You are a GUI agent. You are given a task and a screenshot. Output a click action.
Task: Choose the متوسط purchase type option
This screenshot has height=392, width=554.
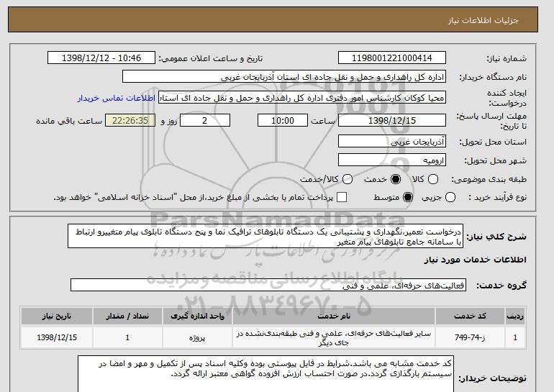(x=408, y=197)
